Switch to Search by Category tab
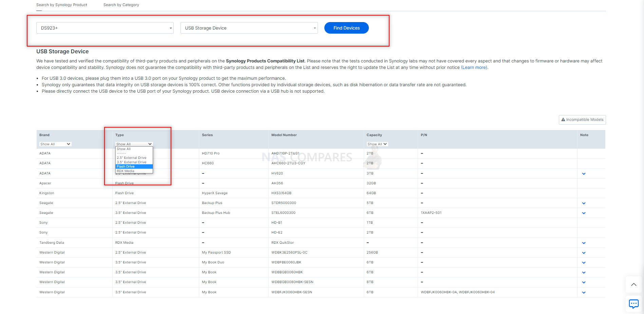Viewport: 644px width, 314px height. pyautogui.click(x=121, y=5)
